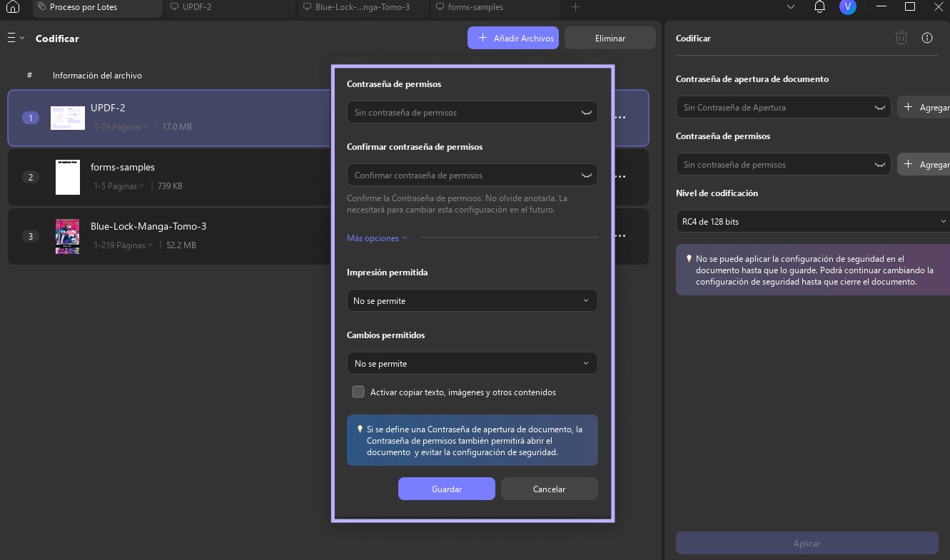Screen dimensions: 950x560
Task: Click file name forms-samples in list
Action: 123,167
